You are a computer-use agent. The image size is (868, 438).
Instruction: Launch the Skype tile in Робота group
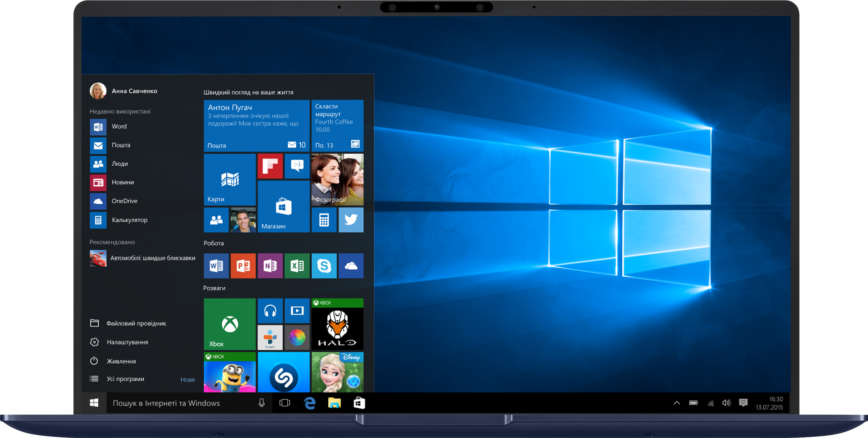[x=324, y=266]
